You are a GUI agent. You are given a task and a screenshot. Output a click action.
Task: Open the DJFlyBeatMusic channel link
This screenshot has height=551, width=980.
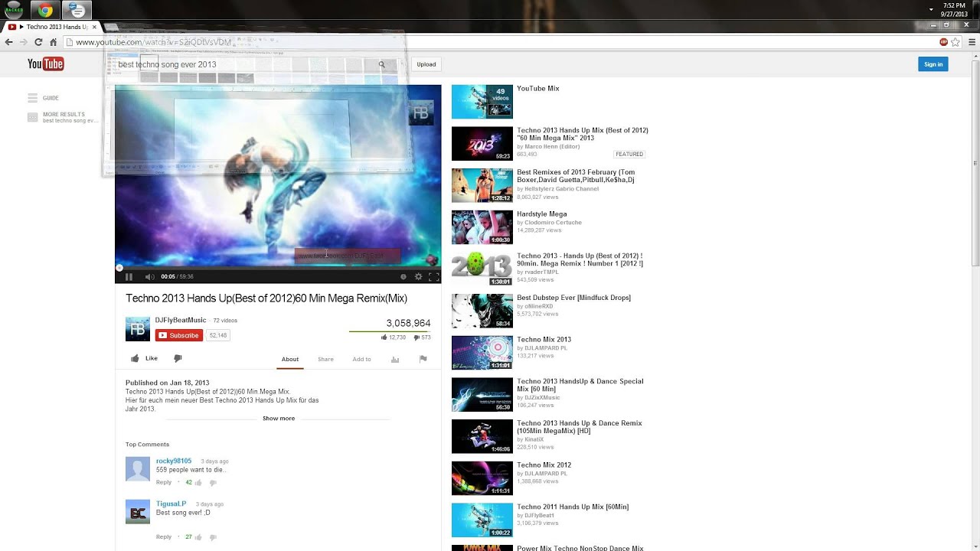coord(181,320)
